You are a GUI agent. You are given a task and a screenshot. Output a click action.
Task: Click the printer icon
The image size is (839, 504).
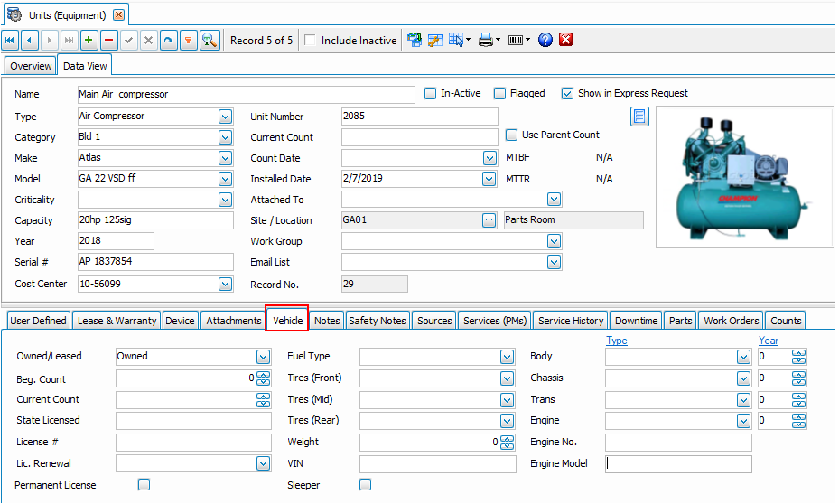(x=485, y=40)
